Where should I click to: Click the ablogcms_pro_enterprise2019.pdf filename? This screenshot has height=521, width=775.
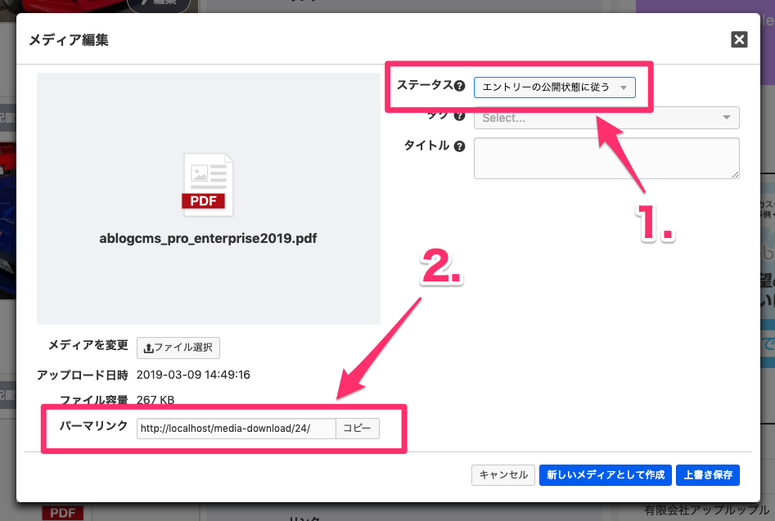208,239
